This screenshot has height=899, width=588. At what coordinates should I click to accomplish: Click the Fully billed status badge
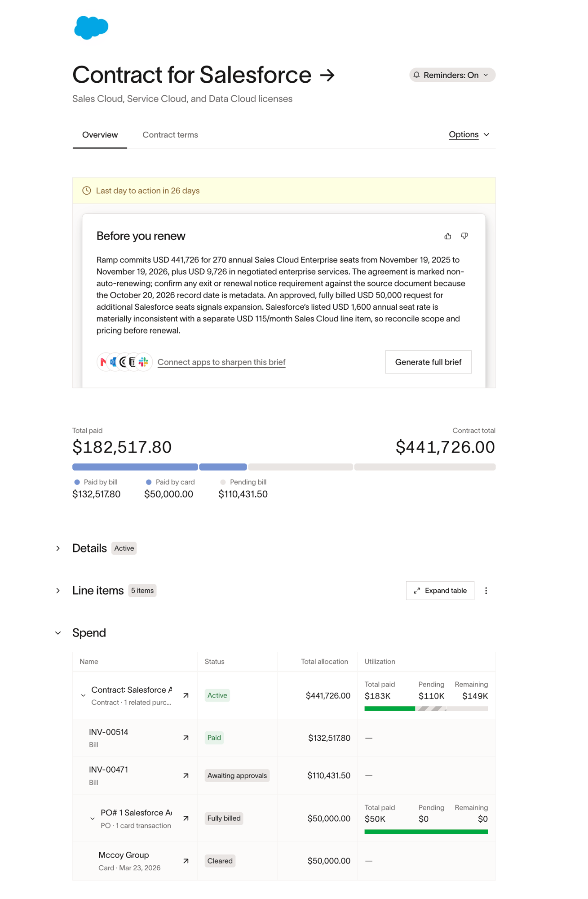tap(224, 818)
